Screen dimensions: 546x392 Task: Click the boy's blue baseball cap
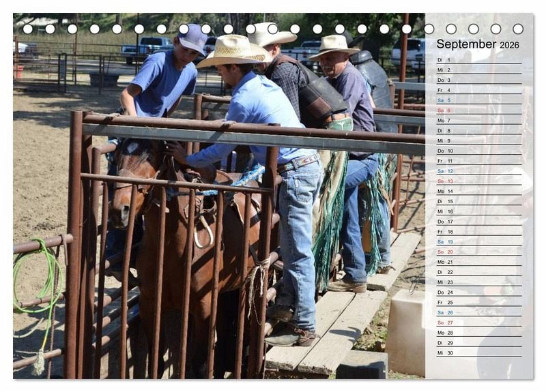pos(192,39)
